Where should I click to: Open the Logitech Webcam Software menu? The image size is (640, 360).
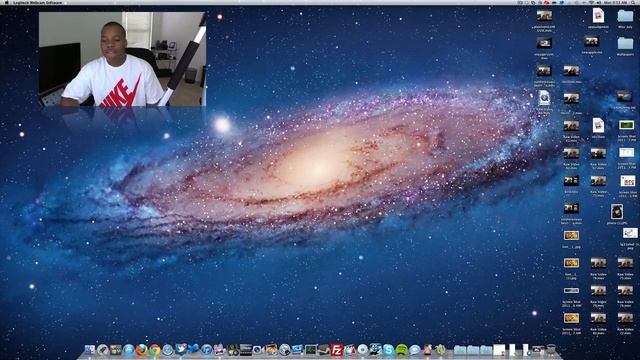click(37, 2)
